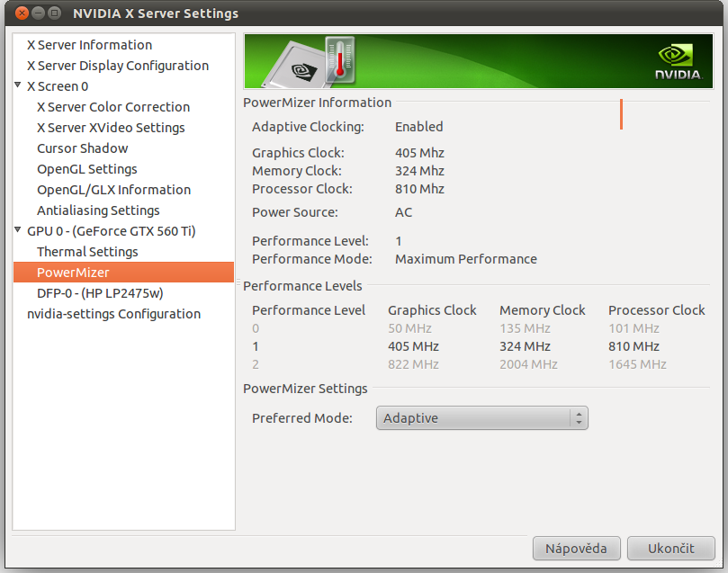Open X Server XVideo Settings
This screenshot has height=573, width=728.
[111, 128]
